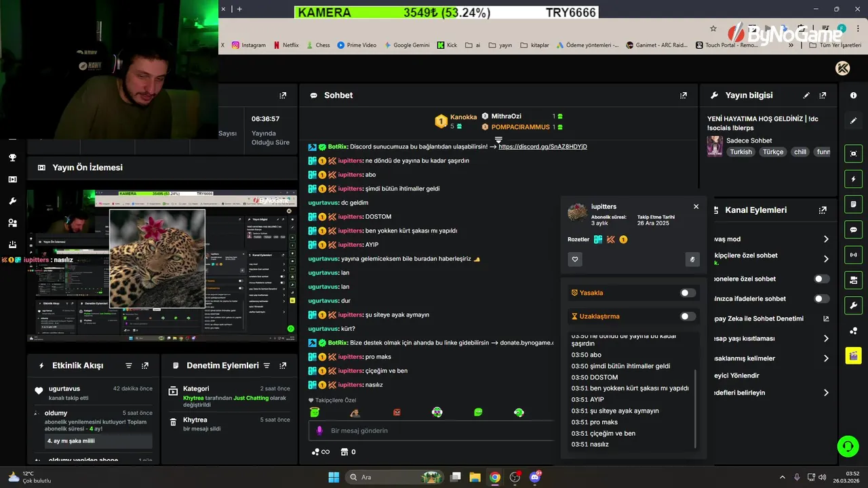Click the people icon in left sidebar
Image resolution: width=868 pixels, height=488 pixels.
(12, 223)
